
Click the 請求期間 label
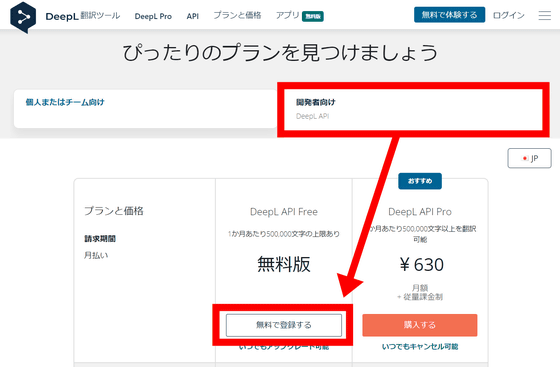click(100, 238)
